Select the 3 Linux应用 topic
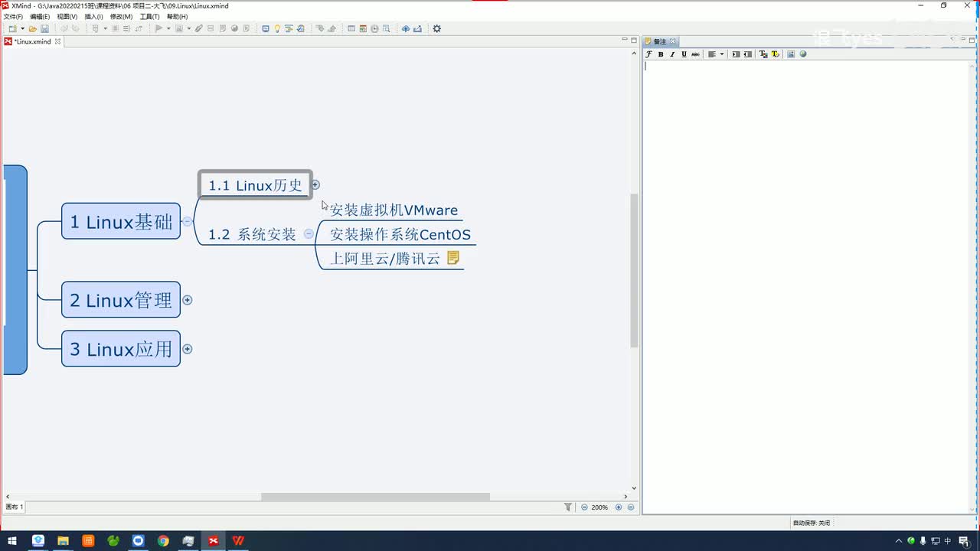This screenshot has height=551, width=980. [121, 349]
